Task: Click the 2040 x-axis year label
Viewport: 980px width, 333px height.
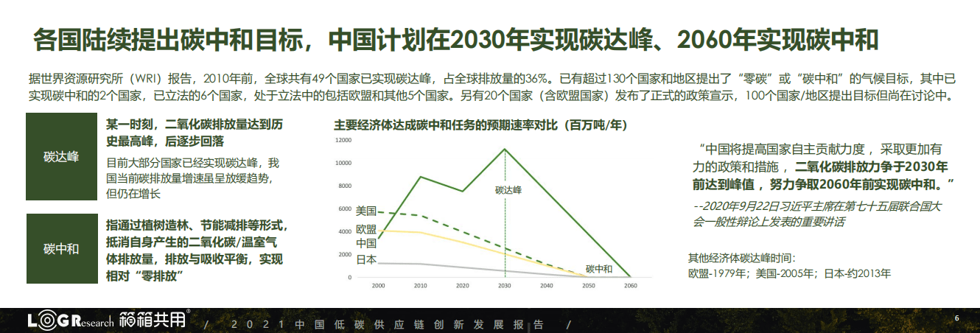Action: tap(546, 285)
